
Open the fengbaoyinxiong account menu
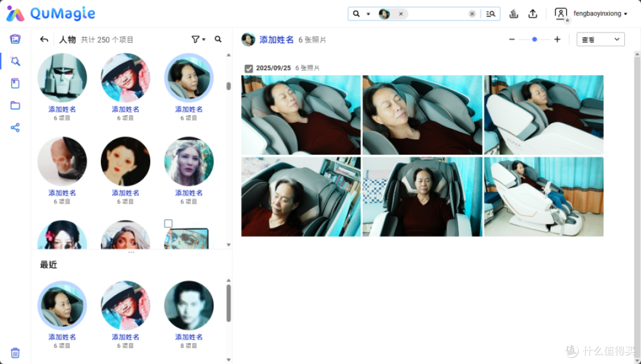(600, 14)
